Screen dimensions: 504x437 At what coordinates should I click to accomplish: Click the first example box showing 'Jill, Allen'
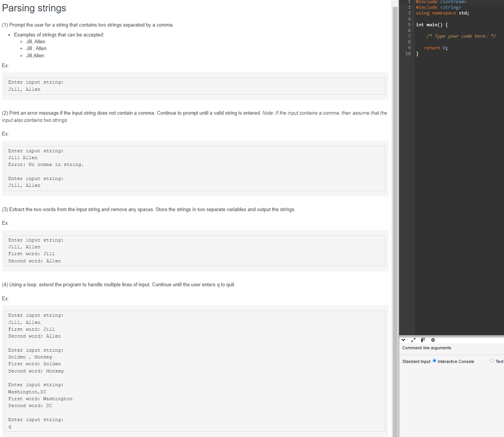pyautogui.click(x=194, y=86)
